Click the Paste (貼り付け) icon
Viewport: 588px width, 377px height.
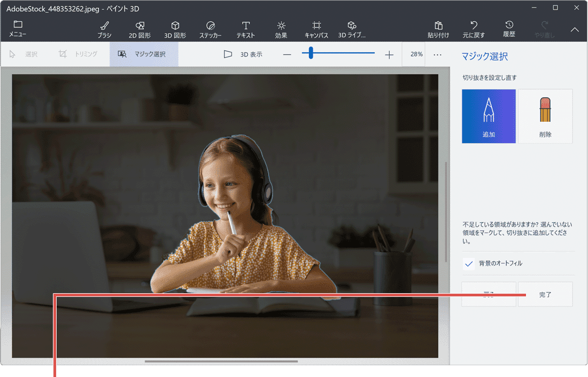[438, 29]
